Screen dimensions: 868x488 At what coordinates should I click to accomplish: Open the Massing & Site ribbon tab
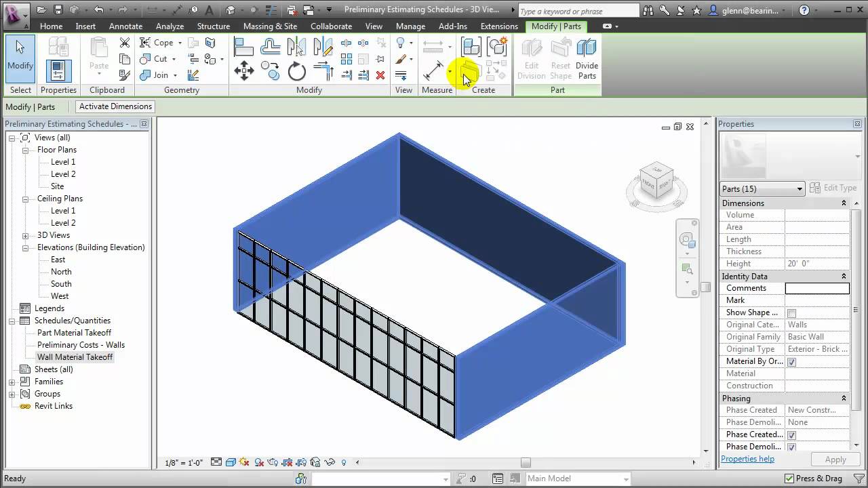270,26
